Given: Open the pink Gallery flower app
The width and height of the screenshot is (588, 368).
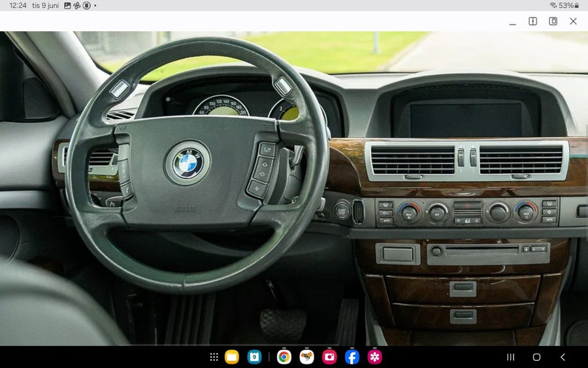Looking at the screenshot, I should [x=374, y=357].
